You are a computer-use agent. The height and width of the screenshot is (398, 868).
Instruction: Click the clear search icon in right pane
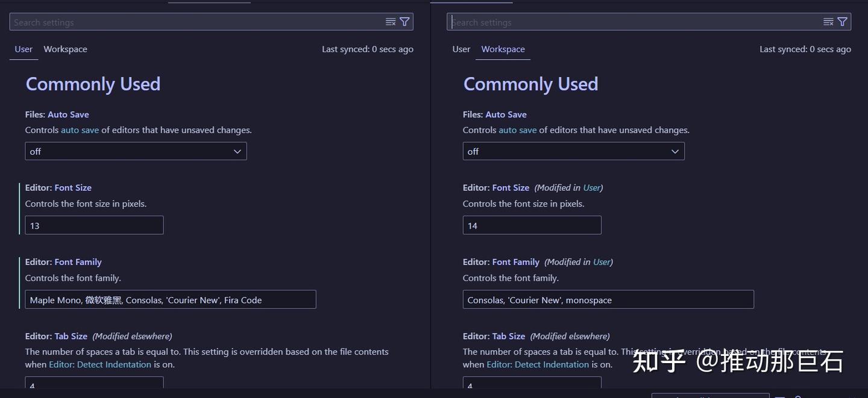[828, 22]
